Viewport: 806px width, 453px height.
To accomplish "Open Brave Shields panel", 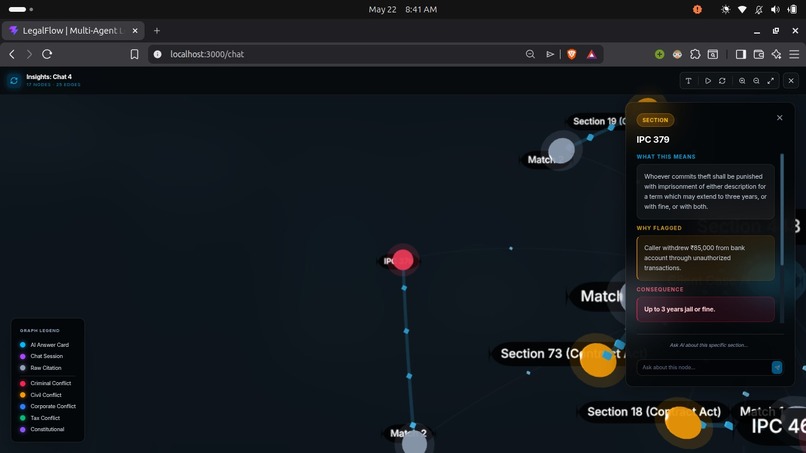I will click(x=572, y=54).
